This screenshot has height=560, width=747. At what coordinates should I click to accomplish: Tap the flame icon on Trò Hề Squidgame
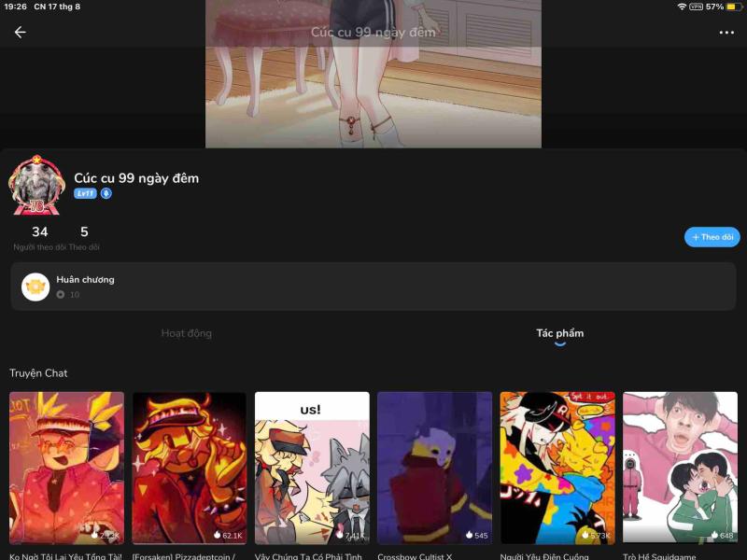click(713, 537)
